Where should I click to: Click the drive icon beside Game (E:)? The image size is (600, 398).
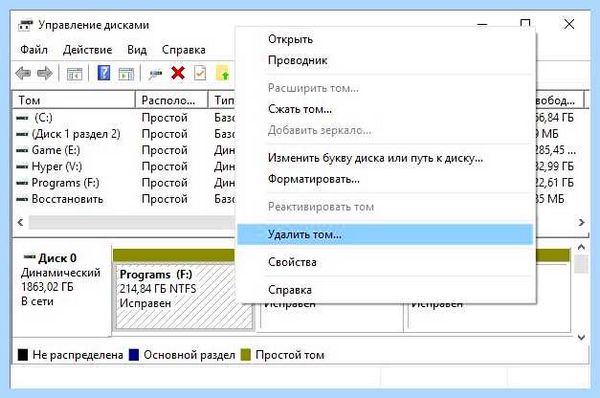tap(22, 150)
